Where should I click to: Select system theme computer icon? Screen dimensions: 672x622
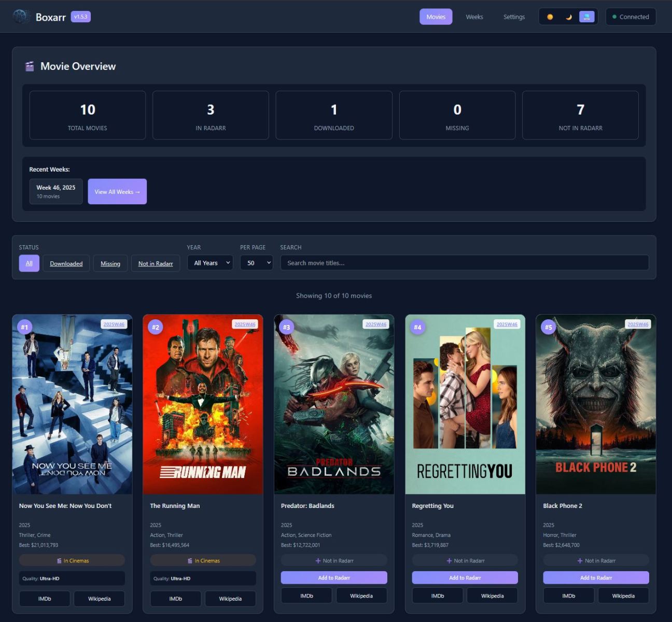pos(586,17)
